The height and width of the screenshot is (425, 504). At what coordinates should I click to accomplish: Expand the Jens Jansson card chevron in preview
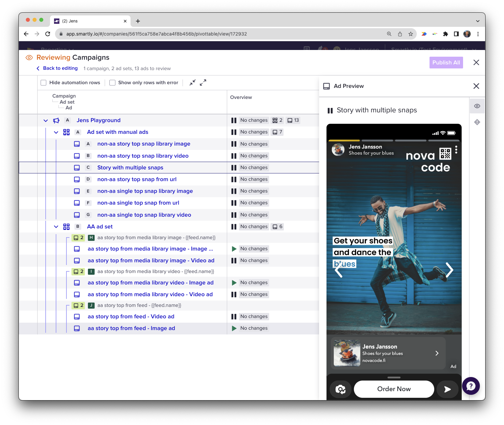point(437,353)
